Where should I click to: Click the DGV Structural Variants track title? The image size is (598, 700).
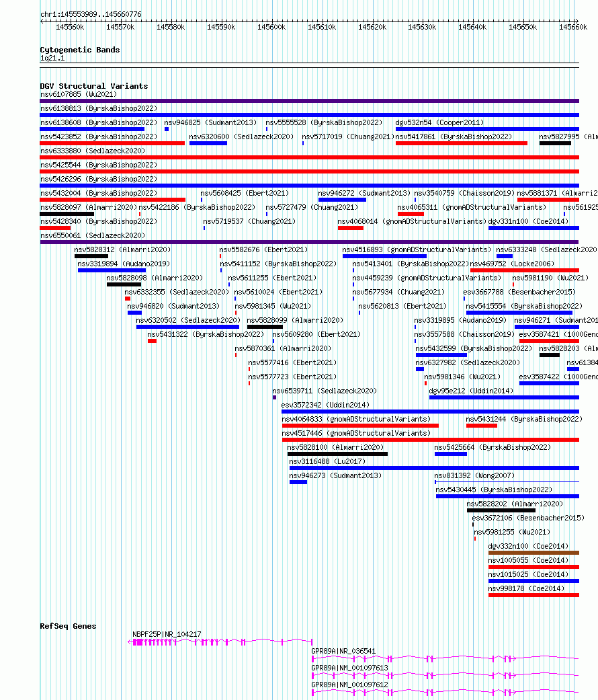pyautogui.click(x=94, y=86)
